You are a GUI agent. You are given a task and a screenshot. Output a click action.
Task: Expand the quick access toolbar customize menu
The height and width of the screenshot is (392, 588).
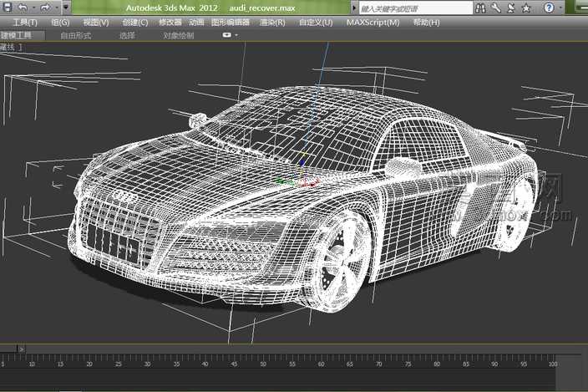(66, 8)
